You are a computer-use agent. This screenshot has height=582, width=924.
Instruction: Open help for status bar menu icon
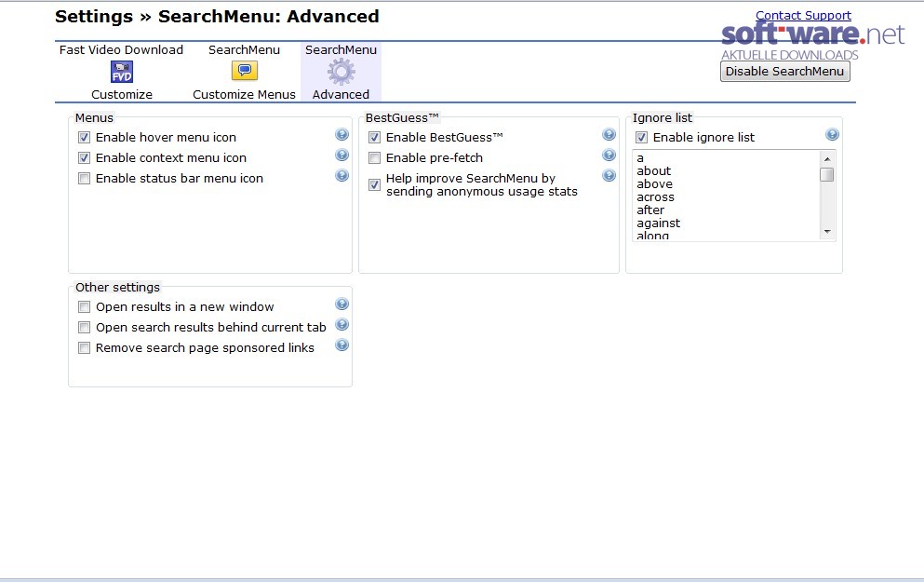[x=341, y=176]
